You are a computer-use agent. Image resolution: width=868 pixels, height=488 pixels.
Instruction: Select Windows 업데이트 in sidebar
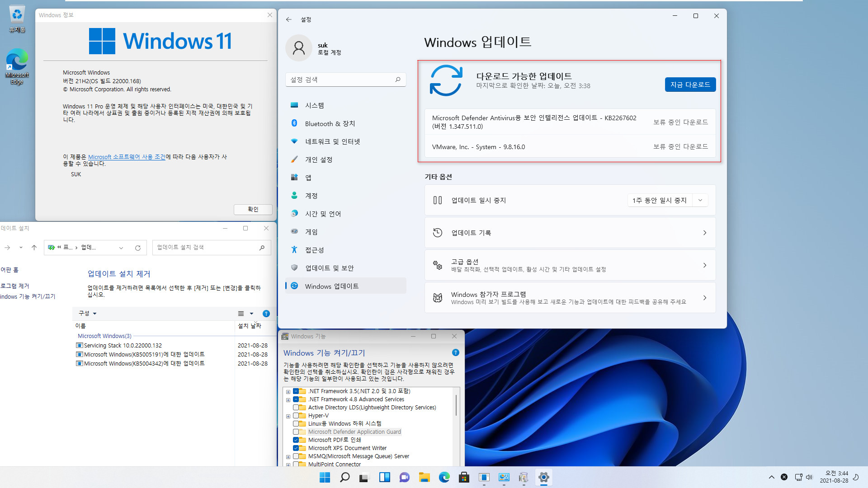(x=346, y=286)
